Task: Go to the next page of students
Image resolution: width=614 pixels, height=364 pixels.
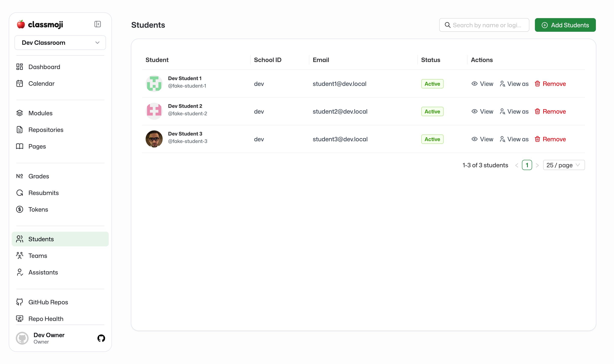Action: coord(537,165)
